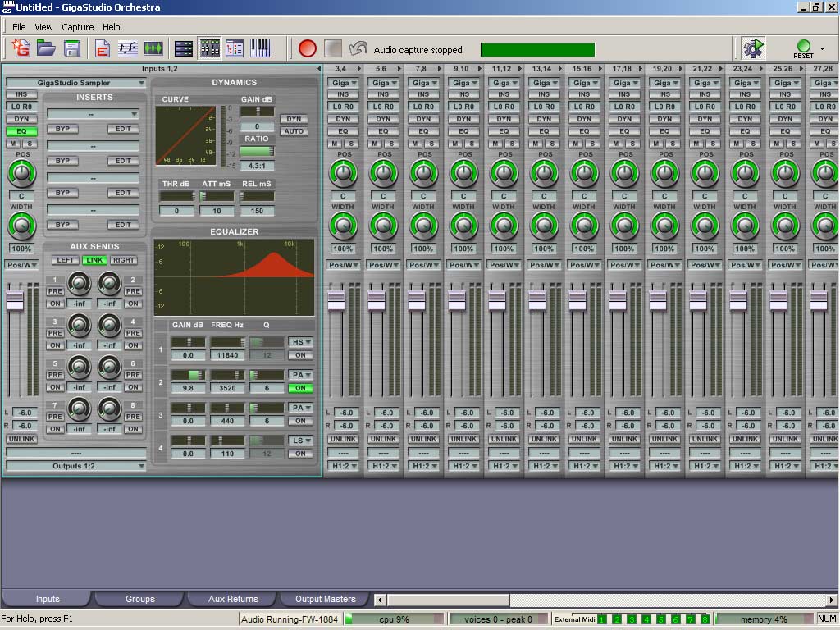Open the H1:2 output dropdown on channel 3,4
Viewport: 840px width, 630px height.
tap(342, 466)
